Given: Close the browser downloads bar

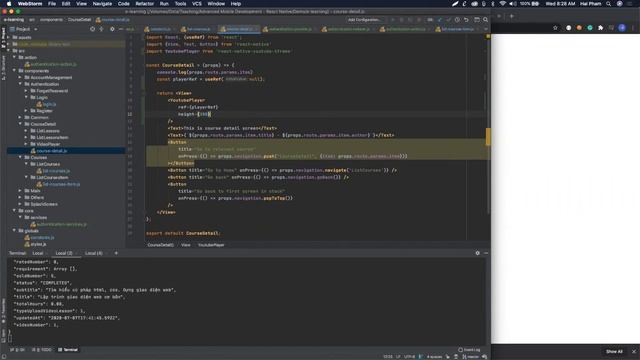Looking at the screenshot, I should tap(634, 351).
